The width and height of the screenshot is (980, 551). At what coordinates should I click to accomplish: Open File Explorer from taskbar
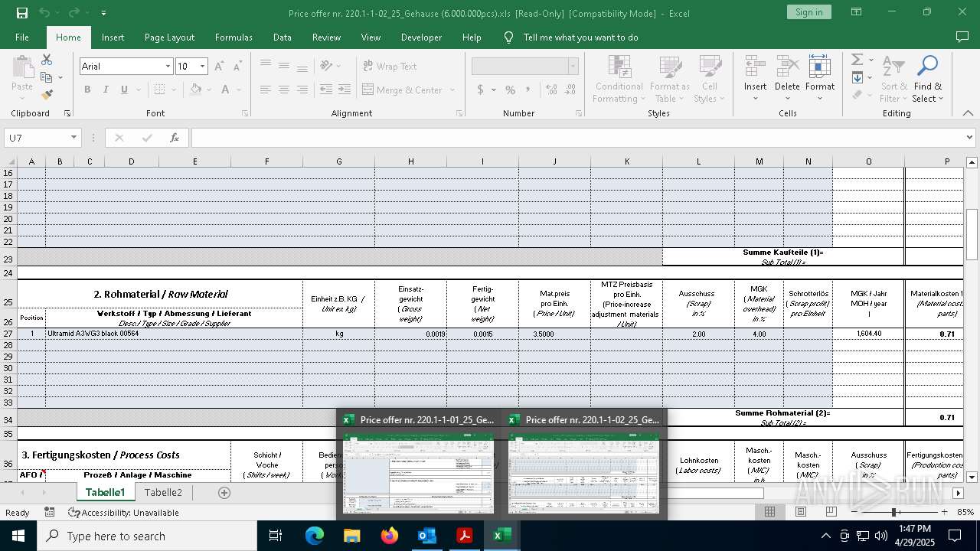[x=351, y=536]
